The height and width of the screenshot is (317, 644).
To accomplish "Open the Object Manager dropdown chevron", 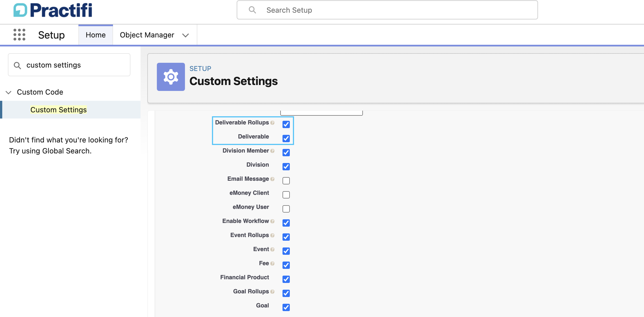I will point(186,35).
